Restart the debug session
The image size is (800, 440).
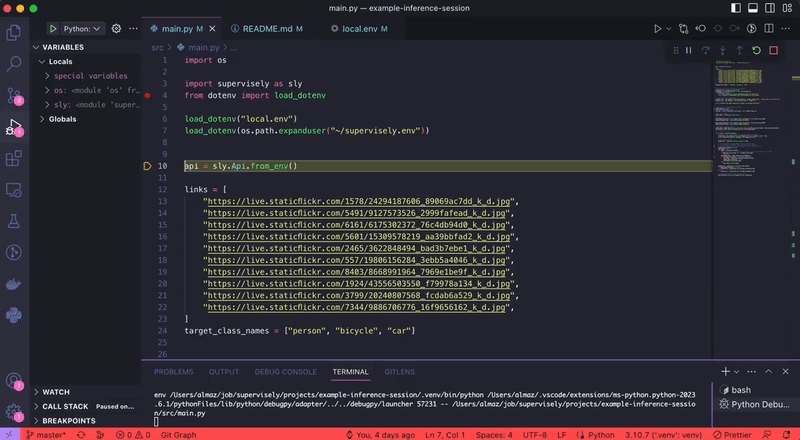757,51
